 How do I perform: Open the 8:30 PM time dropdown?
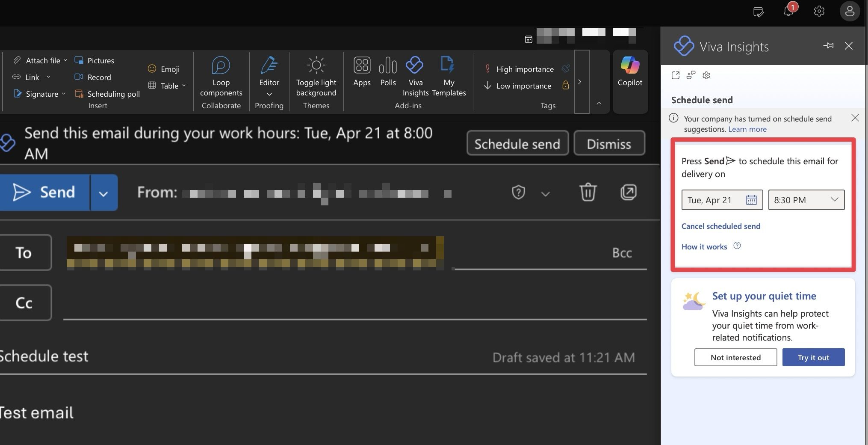[x=806, y=200]
